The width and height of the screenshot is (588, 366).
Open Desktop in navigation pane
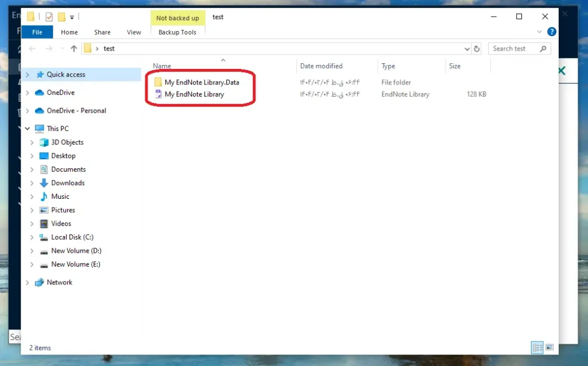pyautogui.click(x=63, y=156)
